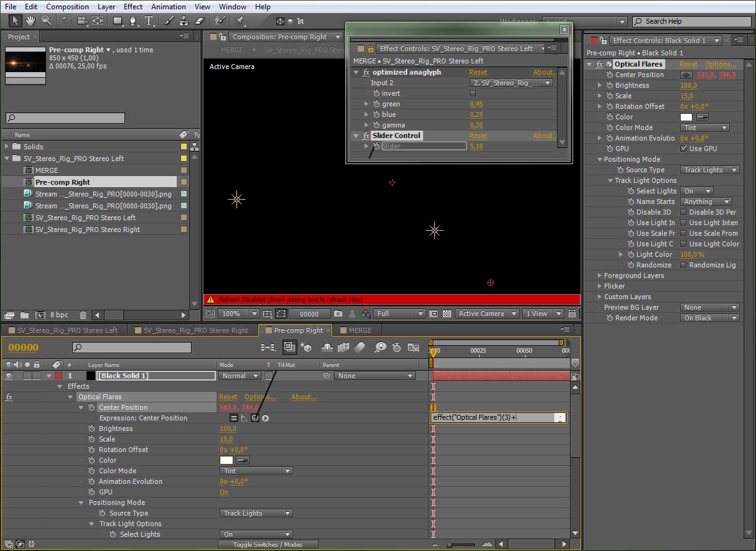Image resolution: width=756 pixels, height=551 pixels.
Task: Toggle Live Update button in timeline
Action: click(289, 347)
